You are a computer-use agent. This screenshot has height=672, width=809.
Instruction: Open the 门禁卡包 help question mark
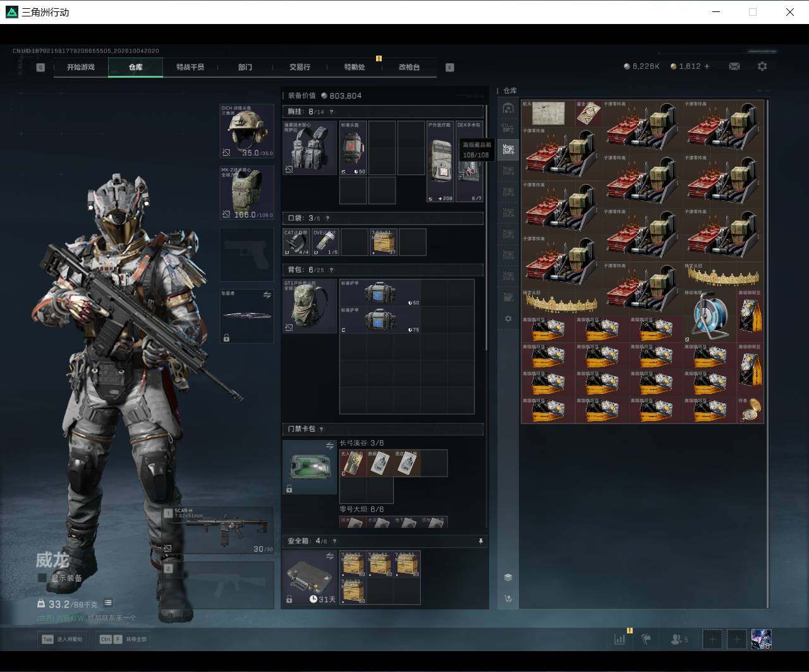point(321,429)
